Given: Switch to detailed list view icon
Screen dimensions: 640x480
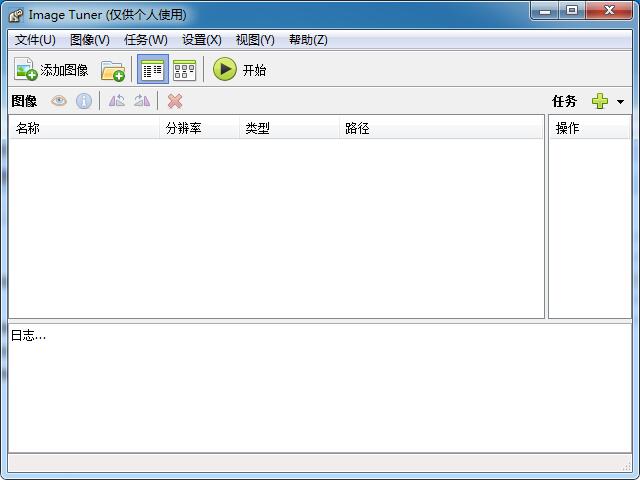Looking at the screenshot, I should click(153, 69).
